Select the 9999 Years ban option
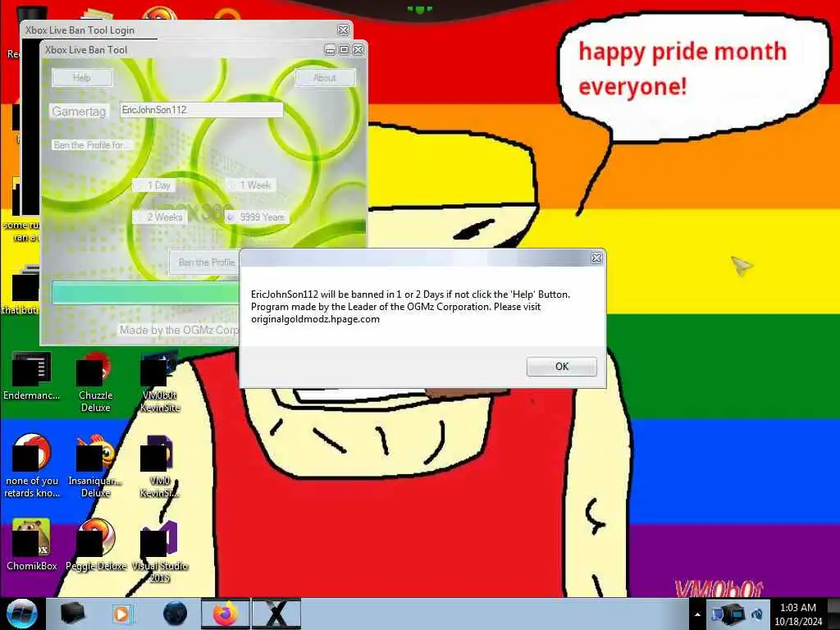840x630 pixels. [257, 217]
